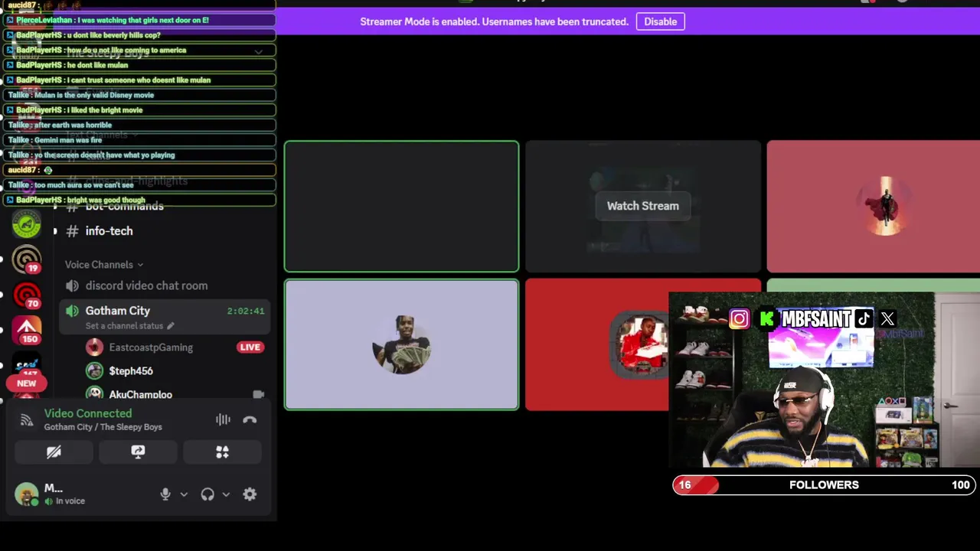980x551 pixels.
Task: Click 'i liked the bright movie' message
Action: click(139, 110)
